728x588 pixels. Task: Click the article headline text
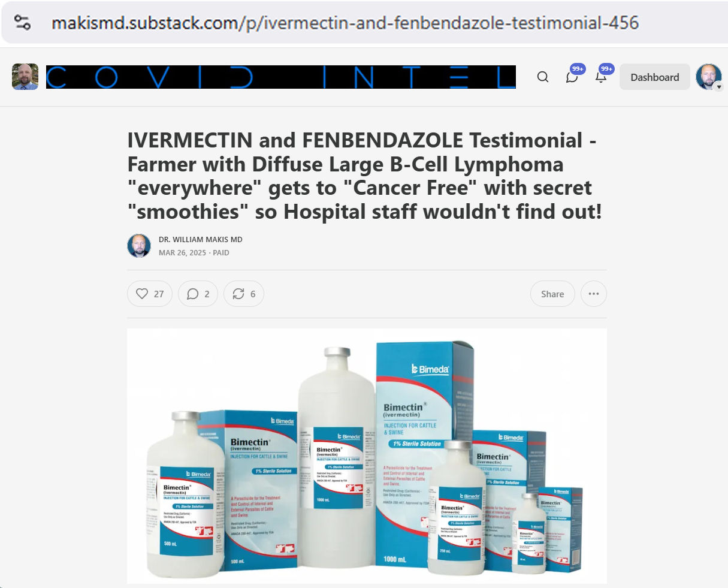pos(364,176)
